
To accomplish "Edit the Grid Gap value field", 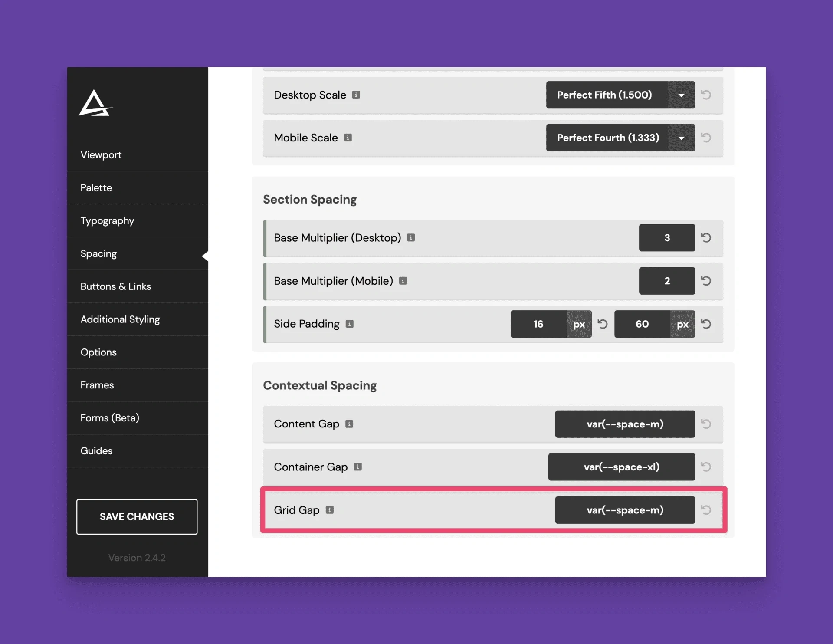I will (x=625, y=510).
